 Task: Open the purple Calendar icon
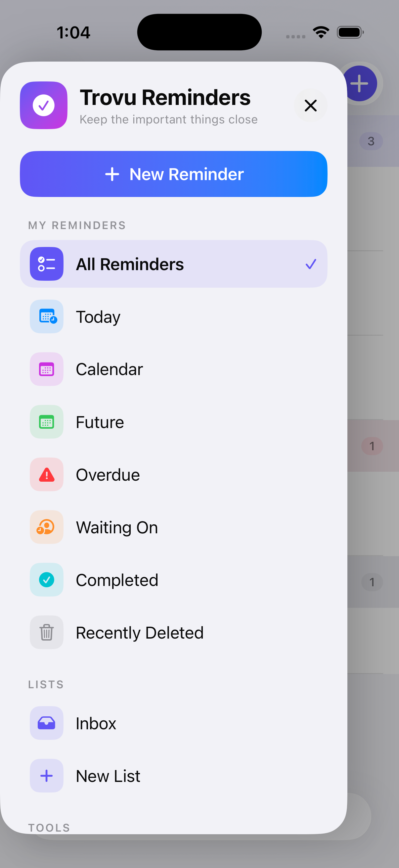47,369
